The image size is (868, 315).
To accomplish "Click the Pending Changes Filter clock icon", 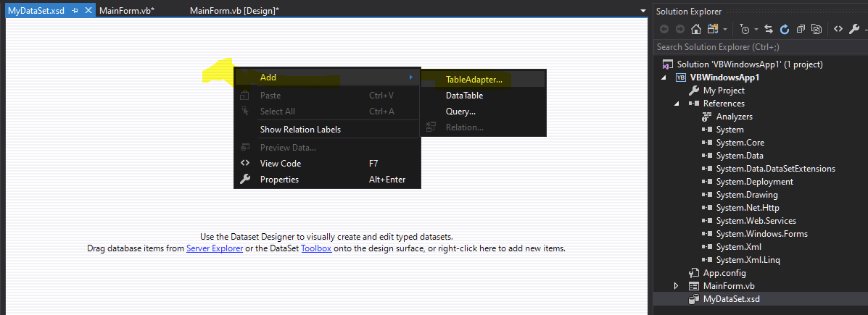I will pos(745,29).
